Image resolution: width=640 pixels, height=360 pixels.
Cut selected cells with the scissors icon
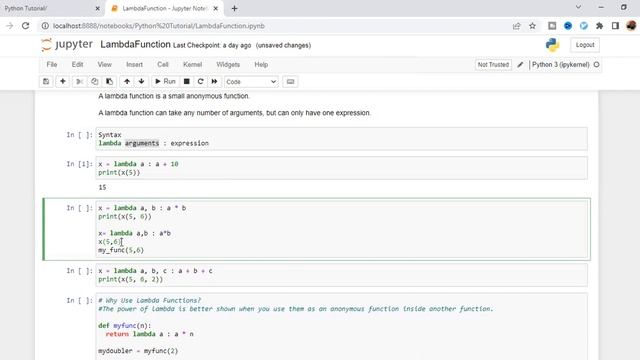click(x=80, y=82)
